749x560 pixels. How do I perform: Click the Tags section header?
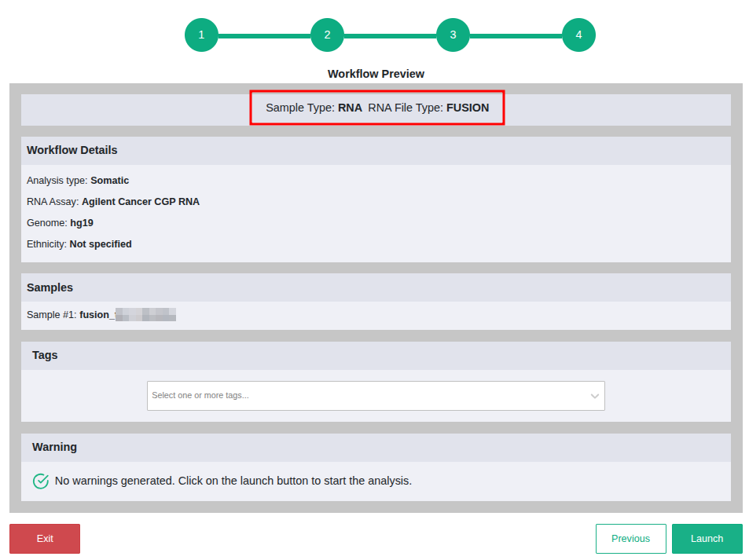coord(45,355)
